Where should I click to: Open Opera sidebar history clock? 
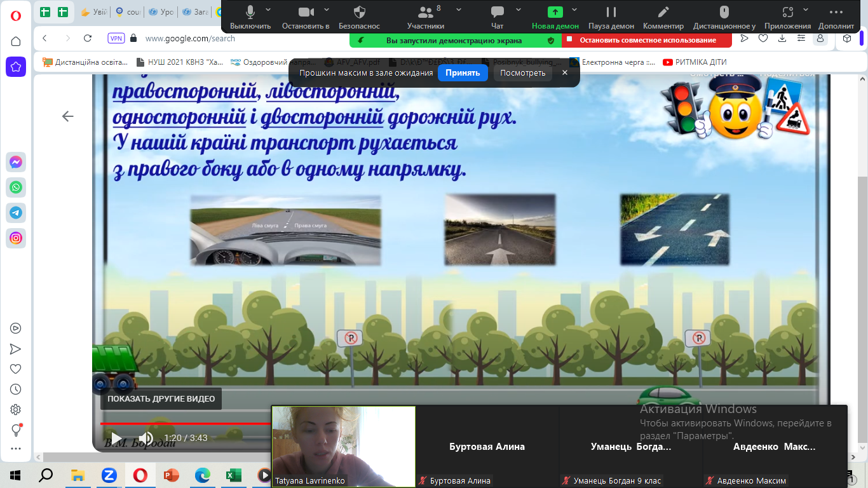click(x=16, y=390)
